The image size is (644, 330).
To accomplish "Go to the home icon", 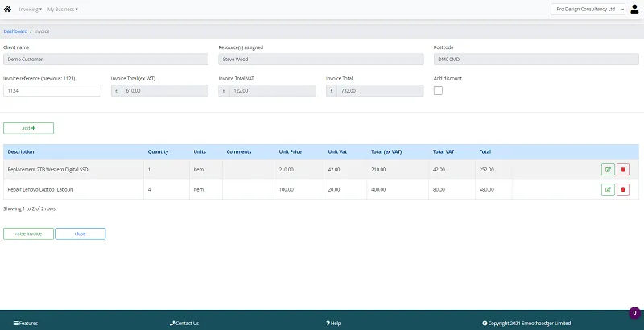I will point(7,9).
